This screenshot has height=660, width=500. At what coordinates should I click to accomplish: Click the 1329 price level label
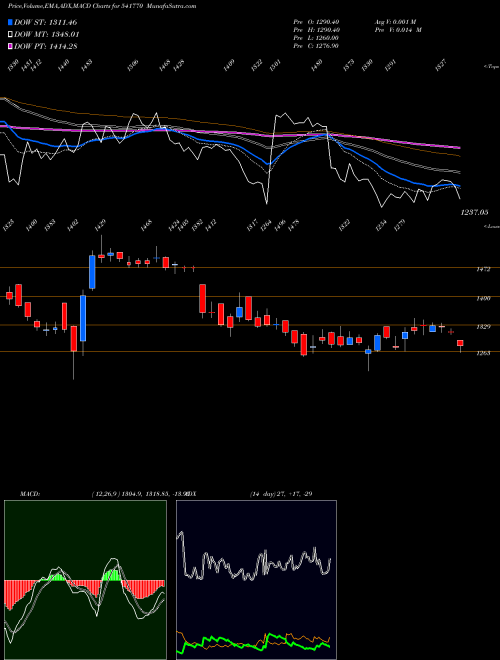click(x=483, y=327)
